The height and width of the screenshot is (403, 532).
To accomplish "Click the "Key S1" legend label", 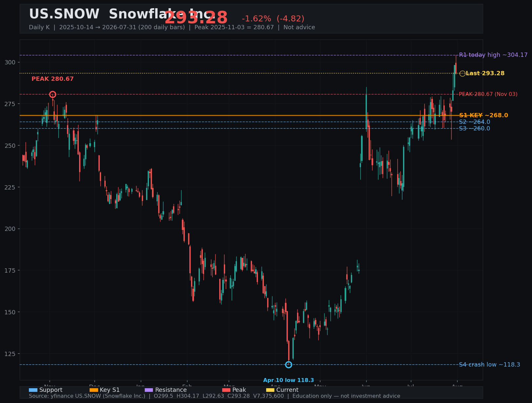I will (x=110, y=390).
